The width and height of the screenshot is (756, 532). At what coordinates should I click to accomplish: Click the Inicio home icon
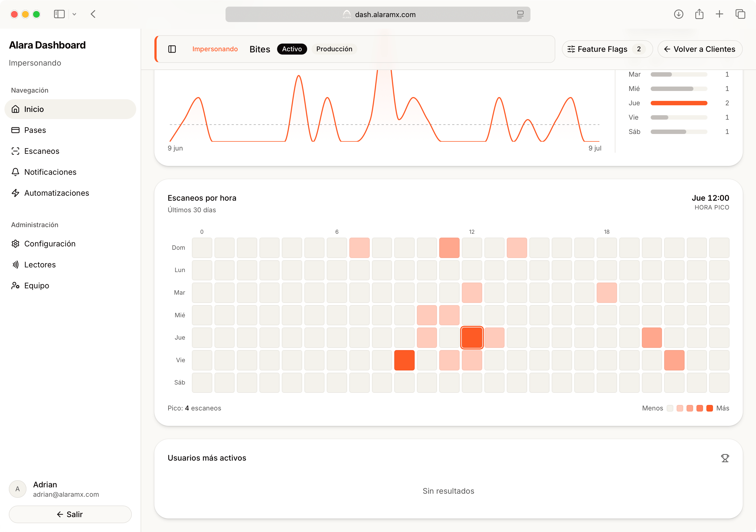pyautogui.click(x=15, y=109)
